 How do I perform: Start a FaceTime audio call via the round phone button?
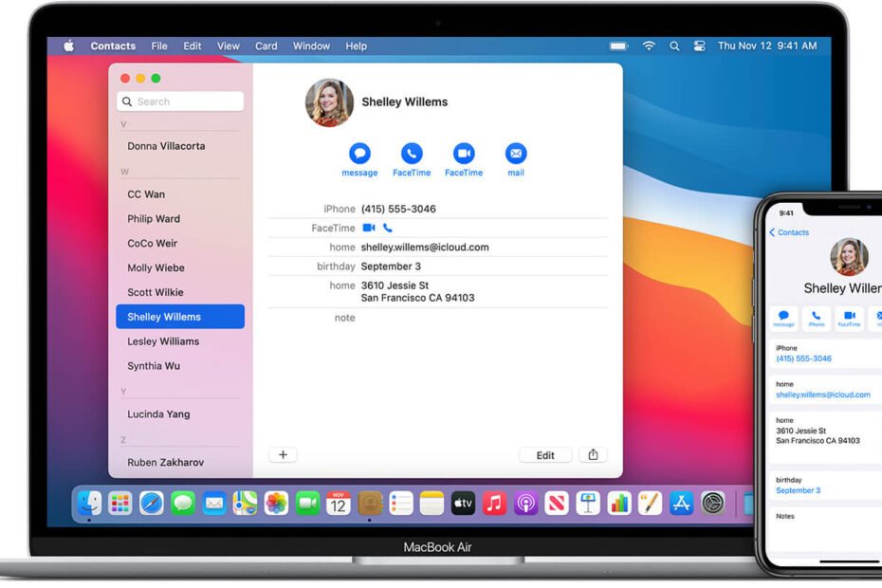(x=412, y=153)
